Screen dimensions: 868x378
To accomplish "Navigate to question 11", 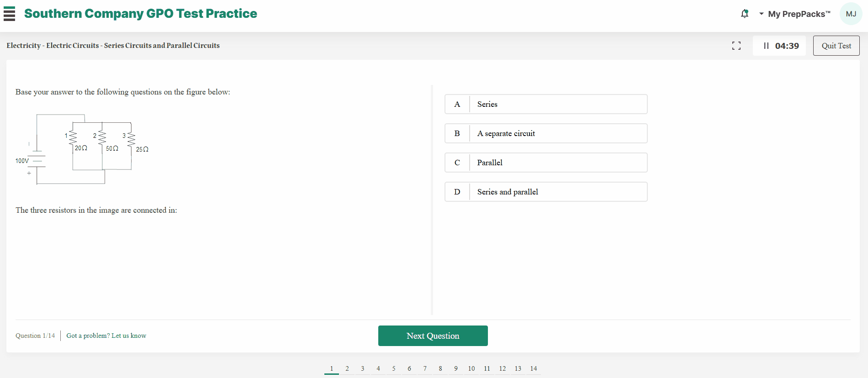I will pyautogui.click(x=487, y=368).
